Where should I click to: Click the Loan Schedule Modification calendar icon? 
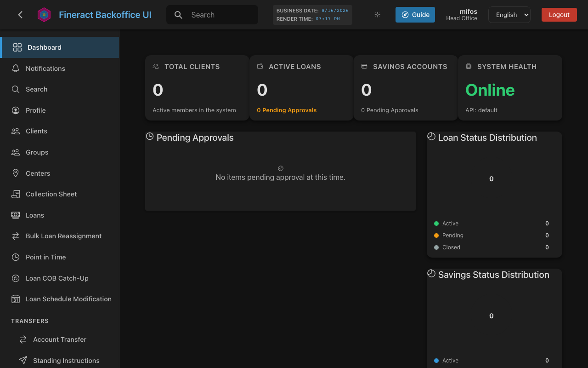coord(16,299)
